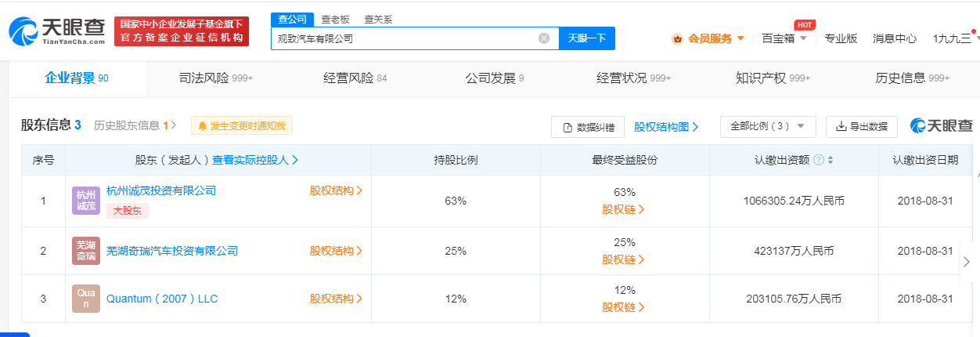The width and height of the screenshot is (980, 337).
Task: Click the TianYanCha logo icon
Action: [25, 31]
